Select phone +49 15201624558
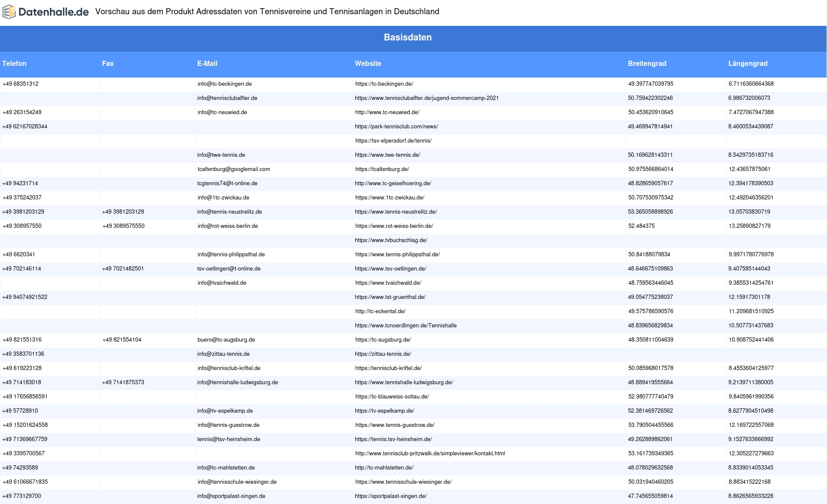This screenshot has width=827, height=504. (25, 425)
